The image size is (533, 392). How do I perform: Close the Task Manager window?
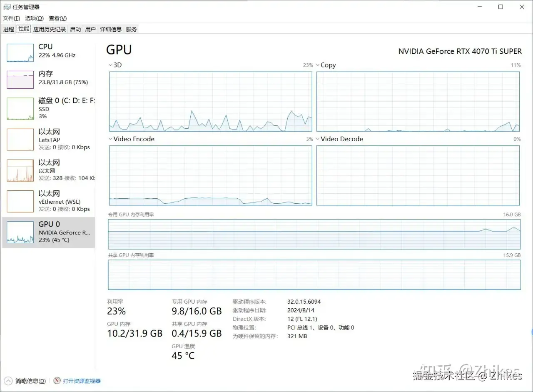(522, 7)
